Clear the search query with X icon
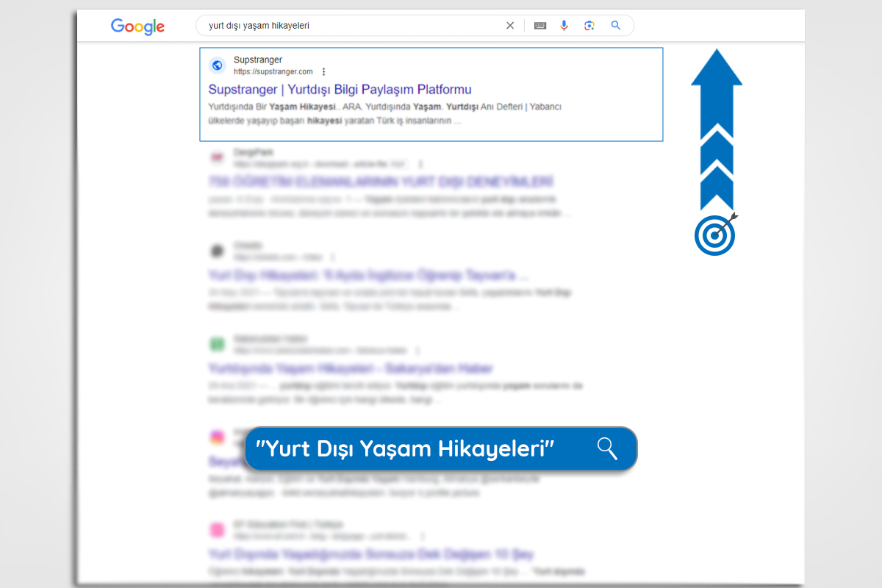The image size is (882, 588). (x=510, y=26)
